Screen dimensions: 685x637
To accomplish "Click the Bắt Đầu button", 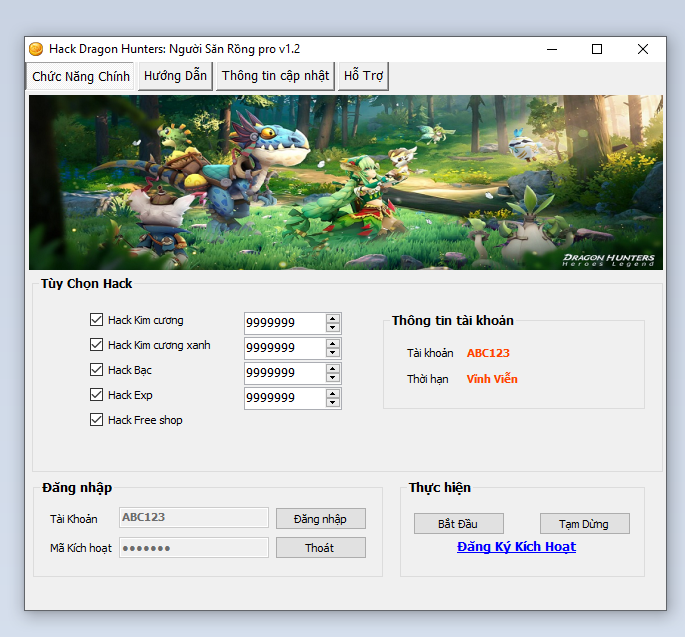I will click(x=459, y=523).
